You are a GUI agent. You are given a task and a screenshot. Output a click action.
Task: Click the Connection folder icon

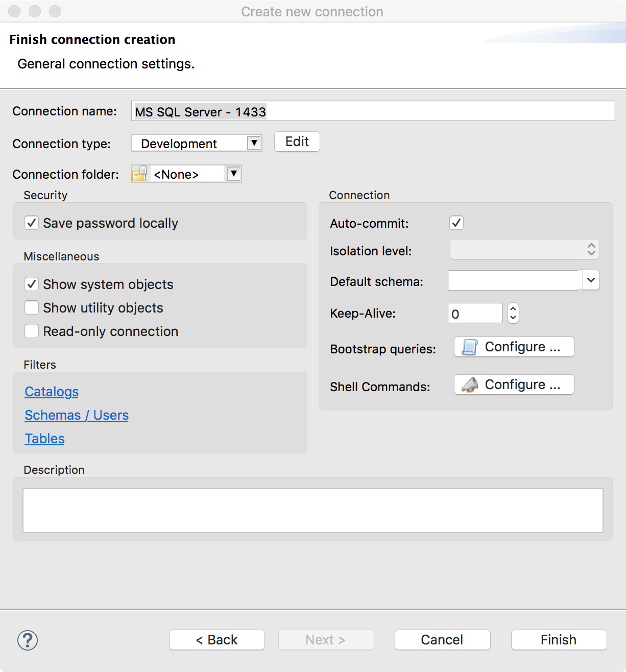click(x=139, y=174)
